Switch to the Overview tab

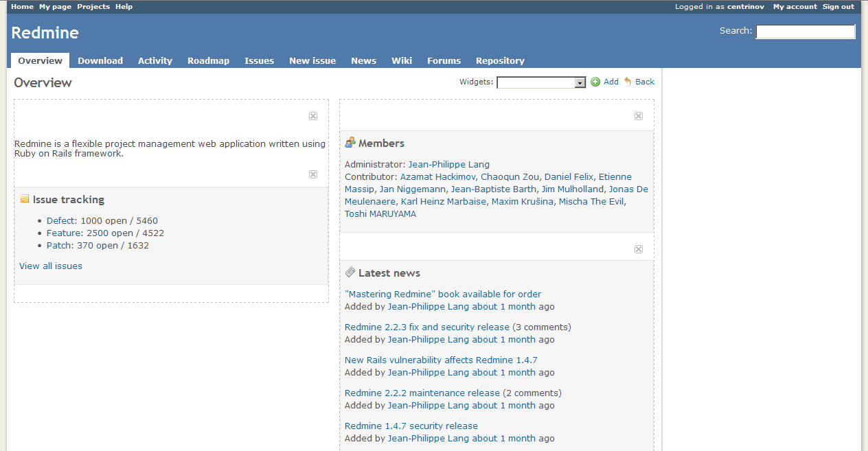pos(41,60)
